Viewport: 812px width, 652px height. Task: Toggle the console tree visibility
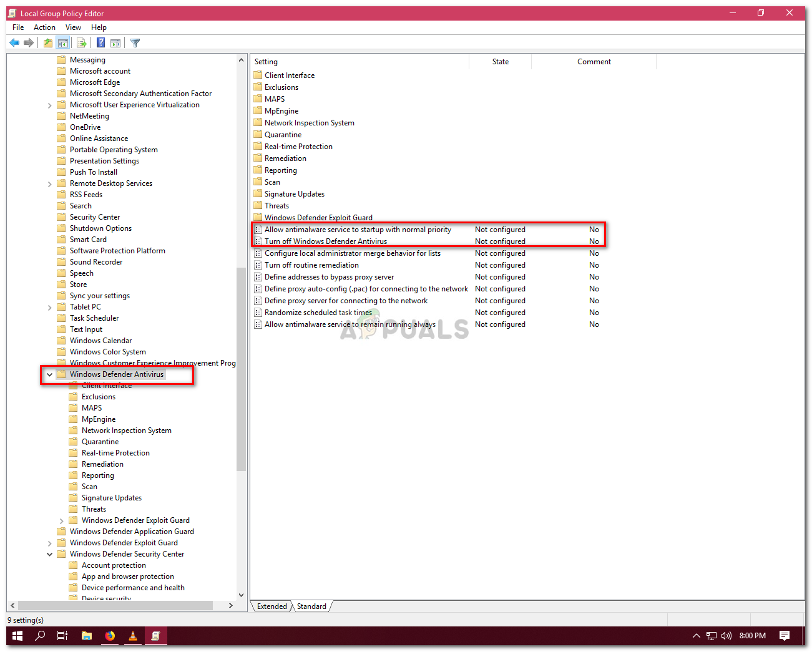(x=63, y=42)
